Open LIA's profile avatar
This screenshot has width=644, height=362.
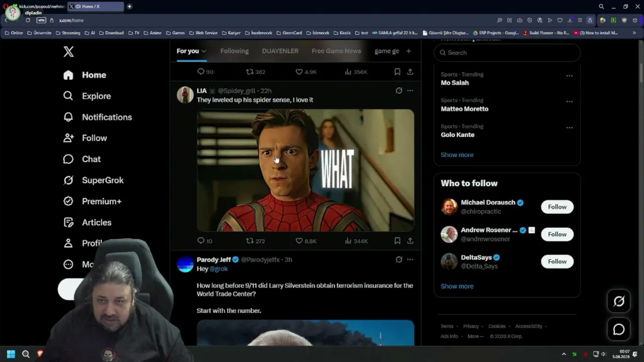point(185,95)
